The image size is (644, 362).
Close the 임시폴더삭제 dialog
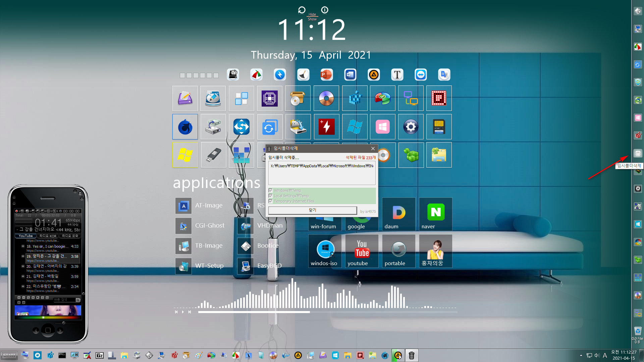click(373, 148)
